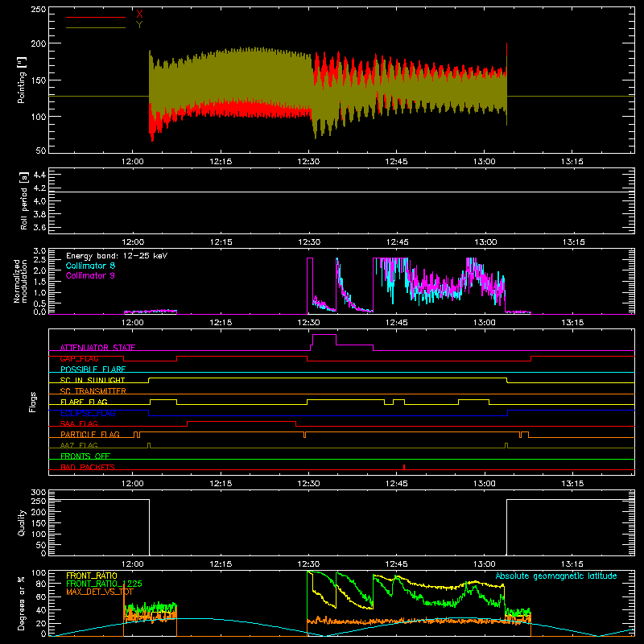The height and width of the screenshot is (644, 644).
Task: Click the red X legend line sample
Action: [95, 17]
